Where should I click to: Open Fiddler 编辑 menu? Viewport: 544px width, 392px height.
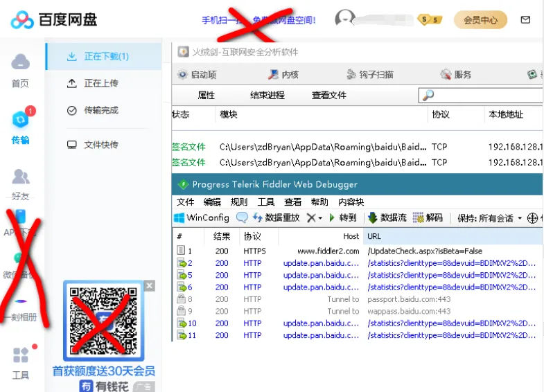pyautogui.click(x=212, y=202)
